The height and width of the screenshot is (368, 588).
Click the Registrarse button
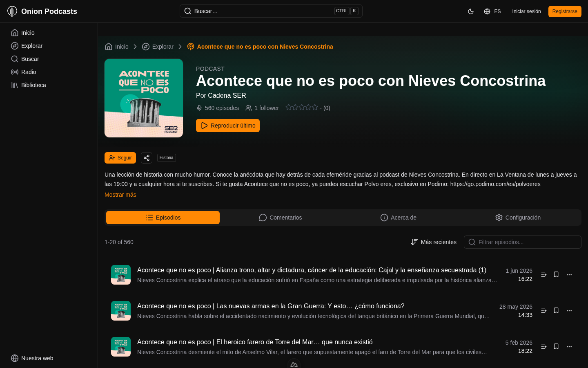coord(565,11)
